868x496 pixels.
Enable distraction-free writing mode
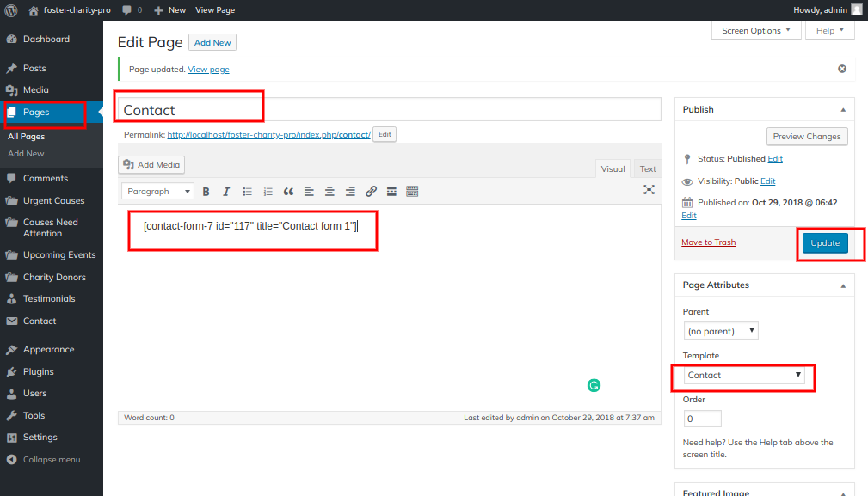coord(649,190)
